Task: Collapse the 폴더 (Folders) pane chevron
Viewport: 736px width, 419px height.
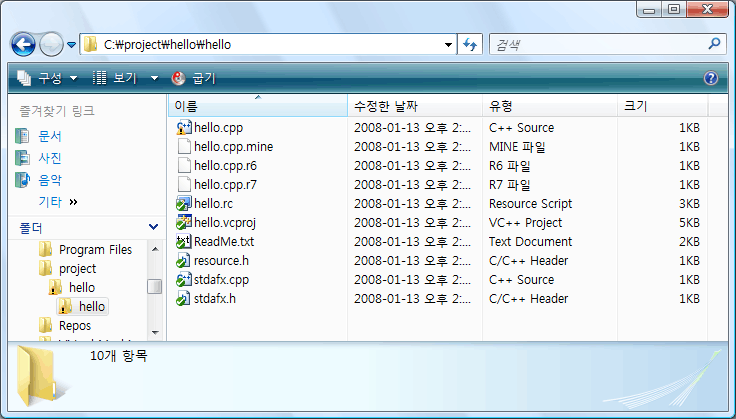Action: 153,228
